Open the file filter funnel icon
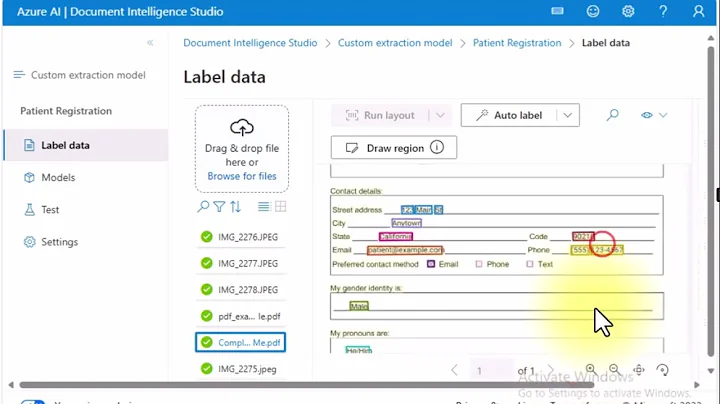 pos(219,207)
